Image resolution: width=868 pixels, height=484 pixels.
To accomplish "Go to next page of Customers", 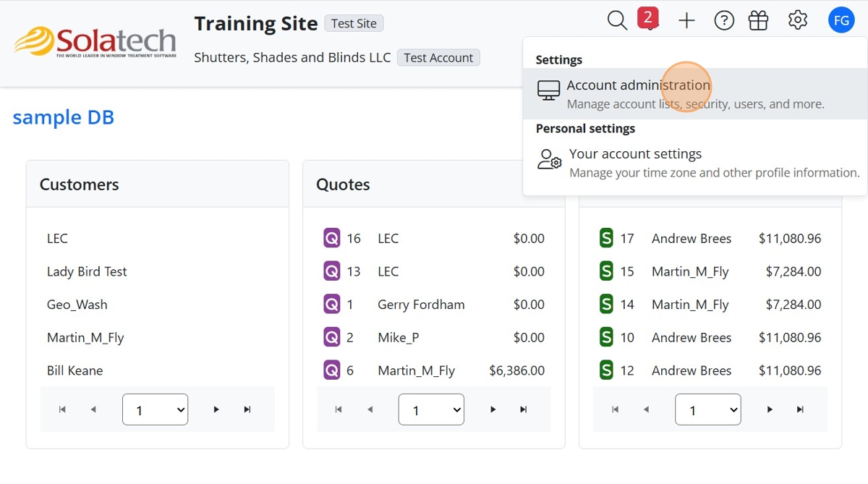I will click(x=216, y=409).
